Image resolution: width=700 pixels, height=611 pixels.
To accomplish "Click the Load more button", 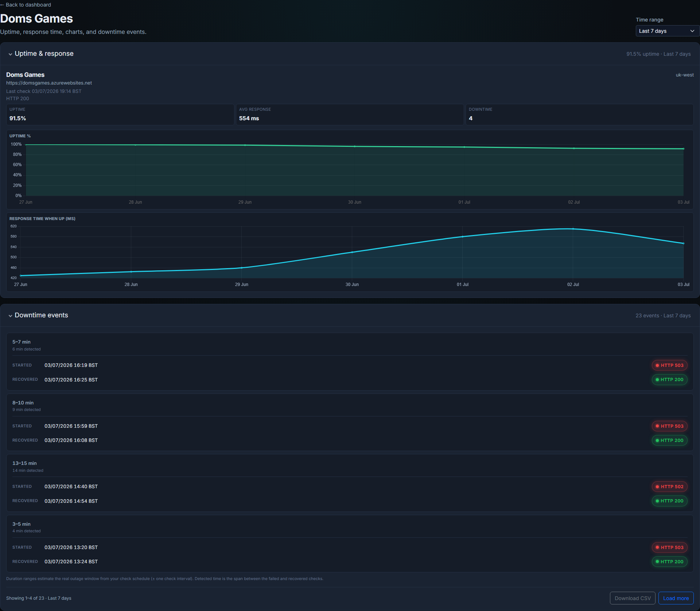I will point(676,598).
